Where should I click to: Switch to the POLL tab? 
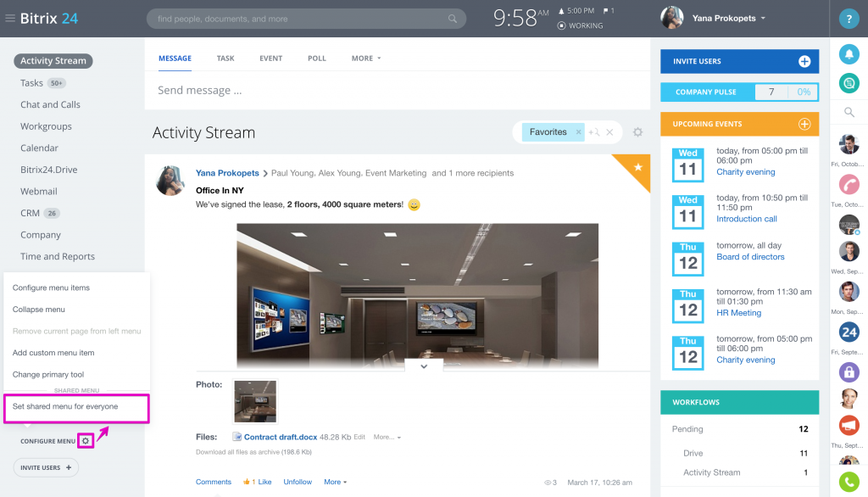[x=317, y=59]
